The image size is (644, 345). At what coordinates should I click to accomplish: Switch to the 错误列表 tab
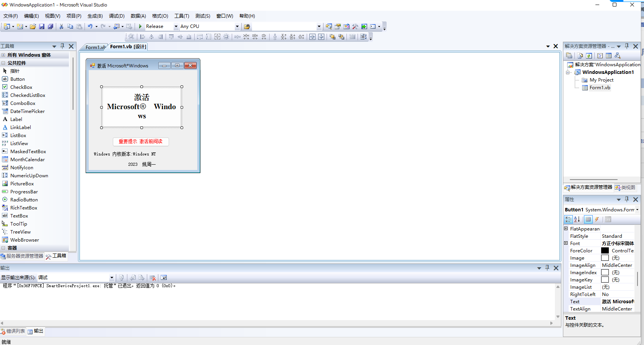[x=13, y=331]
